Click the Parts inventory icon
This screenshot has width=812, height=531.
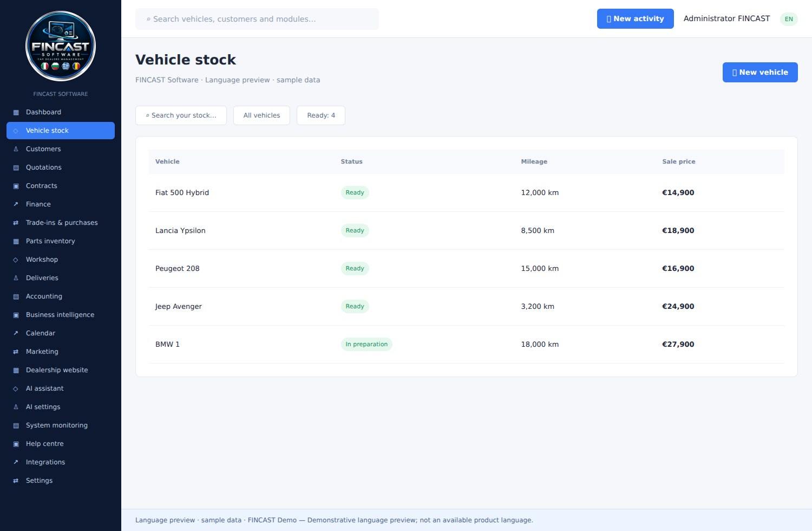(16, 241)
